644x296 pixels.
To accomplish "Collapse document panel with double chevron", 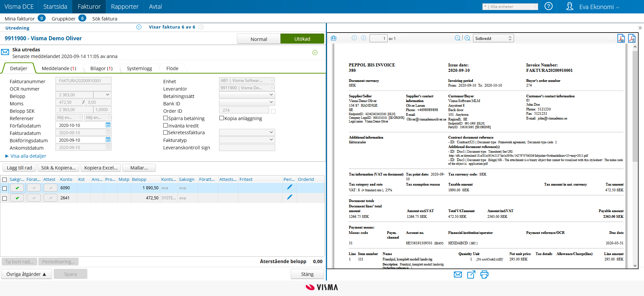I will click(640, 28).
